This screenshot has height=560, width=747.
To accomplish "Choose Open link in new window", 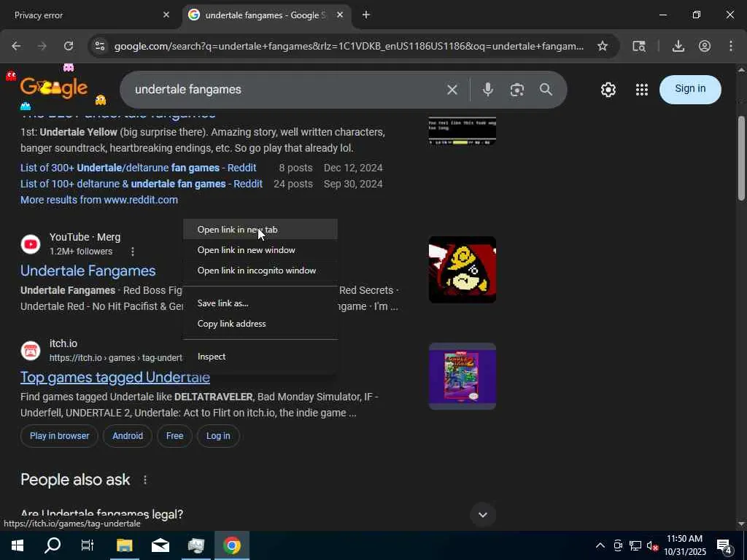I will coord(260,250).
